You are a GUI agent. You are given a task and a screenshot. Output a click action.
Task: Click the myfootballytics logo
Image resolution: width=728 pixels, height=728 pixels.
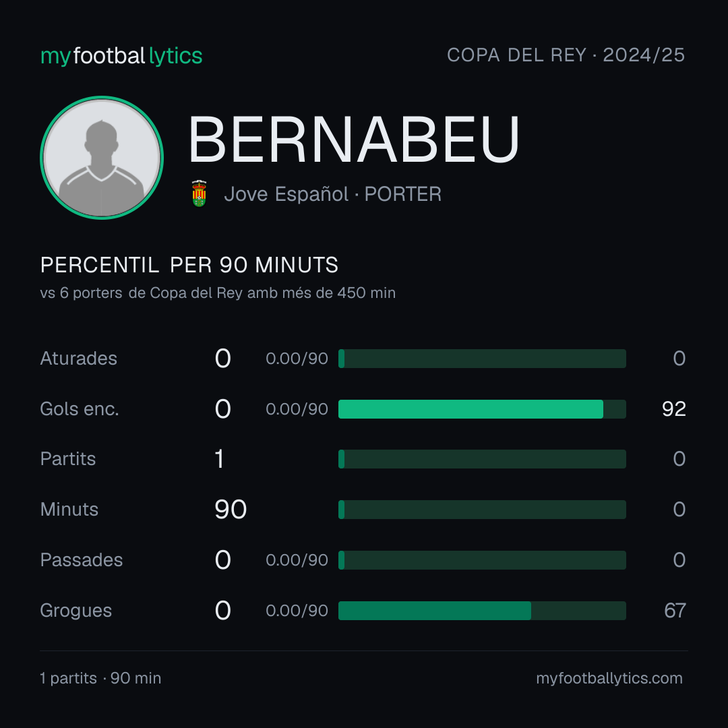coord(121,56)
